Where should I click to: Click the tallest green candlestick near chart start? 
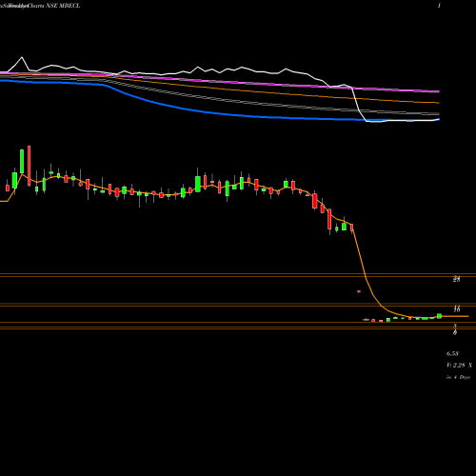pyautogui.click(x=22, y=161)
